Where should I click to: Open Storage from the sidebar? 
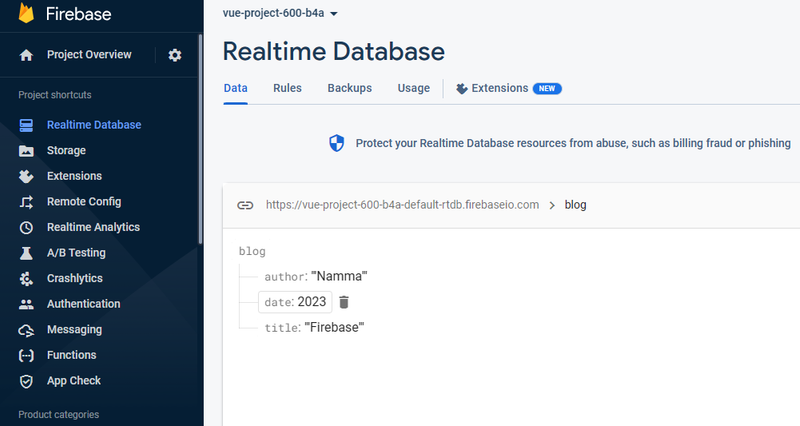coord(66,150)
